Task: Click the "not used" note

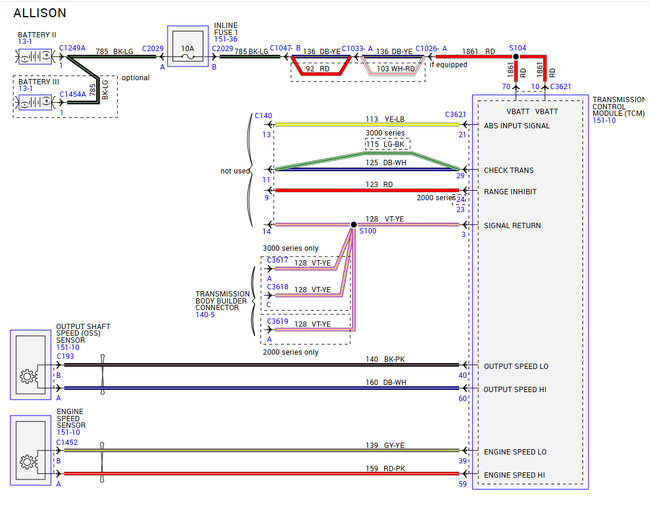Action: coord(235,170)
